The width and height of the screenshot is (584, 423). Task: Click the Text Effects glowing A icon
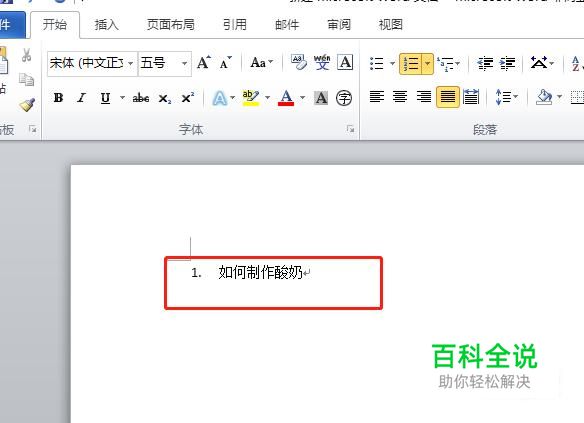tap(219, 98)
